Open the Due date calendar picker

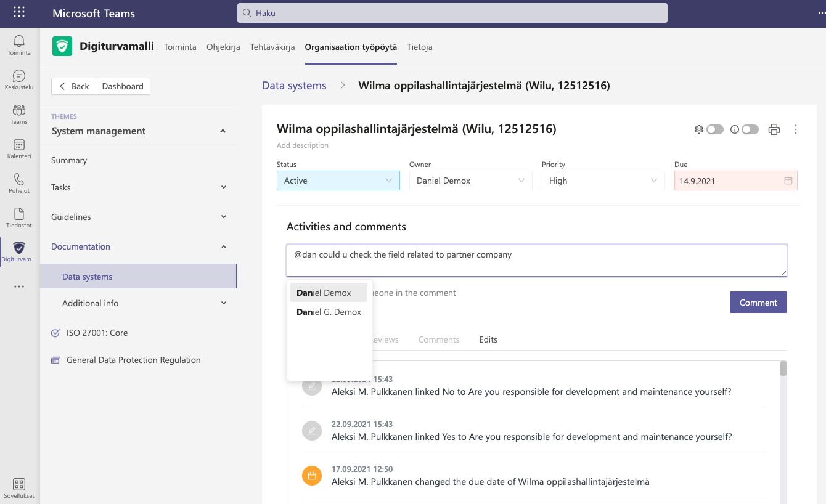(788, 181)
